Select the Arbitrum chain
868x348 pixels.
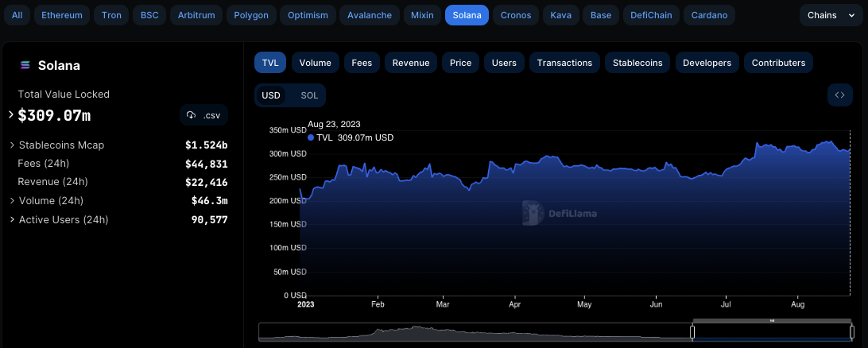click(196, 15)
